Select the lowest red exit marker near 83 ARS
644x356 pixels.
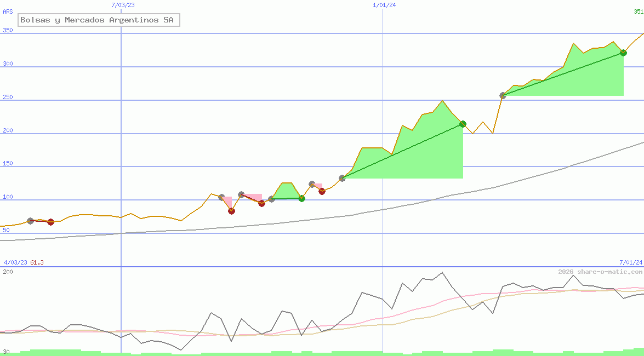pyautogui.click(x=231, y=211)
